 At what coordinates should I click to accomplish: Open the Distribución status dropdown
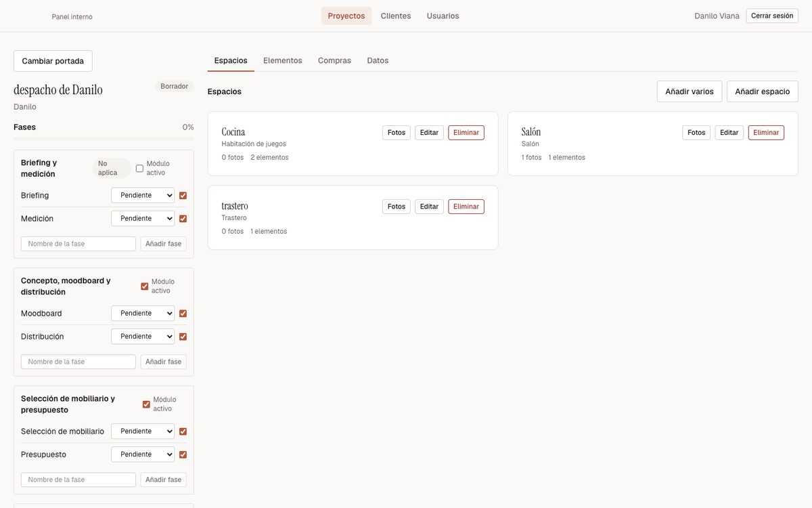tap(143, 336)
